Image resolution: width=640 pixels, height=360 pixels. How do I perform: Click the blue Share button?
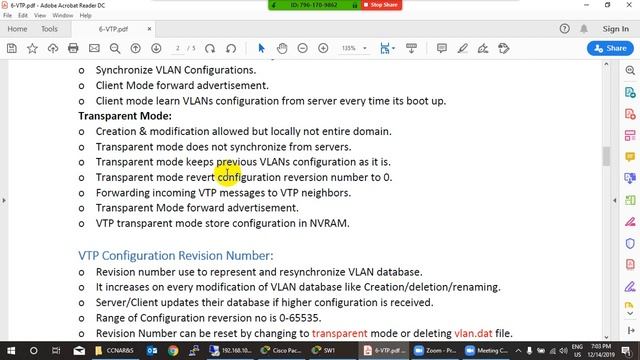click(x=610, y=48)
